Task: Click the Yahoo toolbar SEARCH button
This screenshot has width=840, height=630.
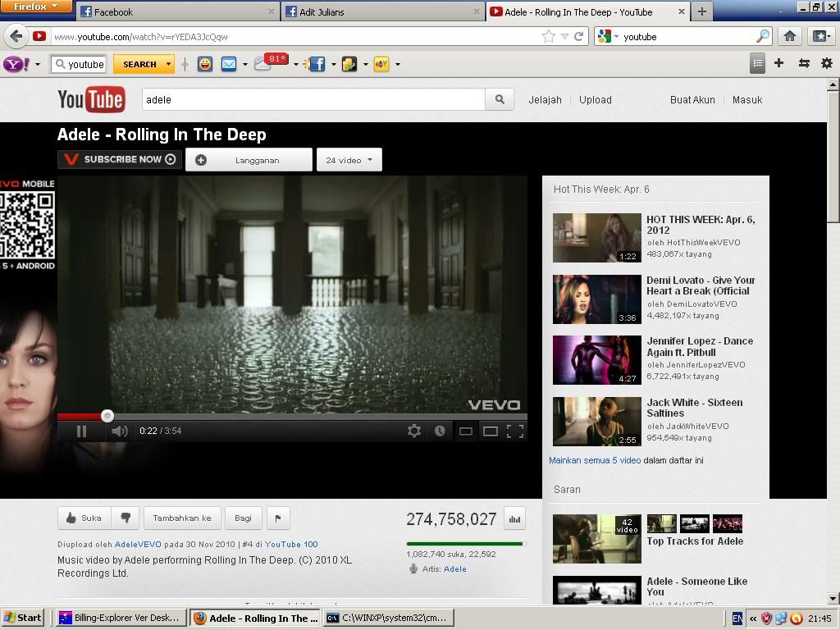Action: coord(139,64)
